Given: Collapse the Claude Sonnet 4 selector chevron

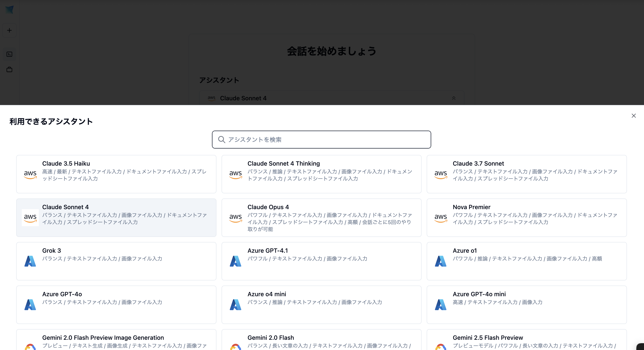Looking at the screenshot, I should [x=454, y=98].
